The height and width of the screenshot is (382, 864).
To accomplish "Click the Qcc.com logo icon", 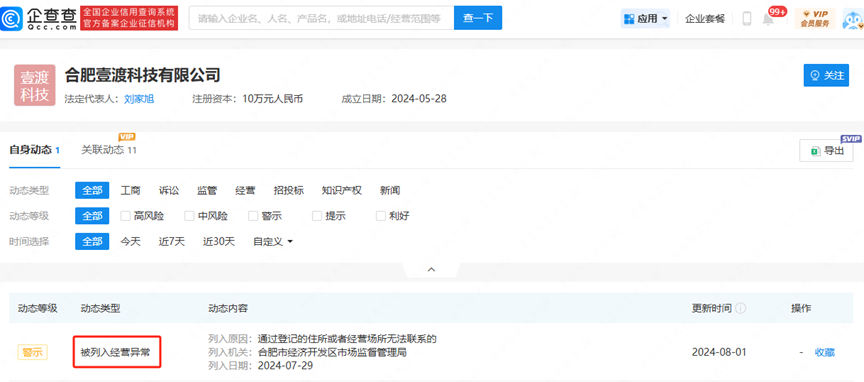I will [12, 19].
